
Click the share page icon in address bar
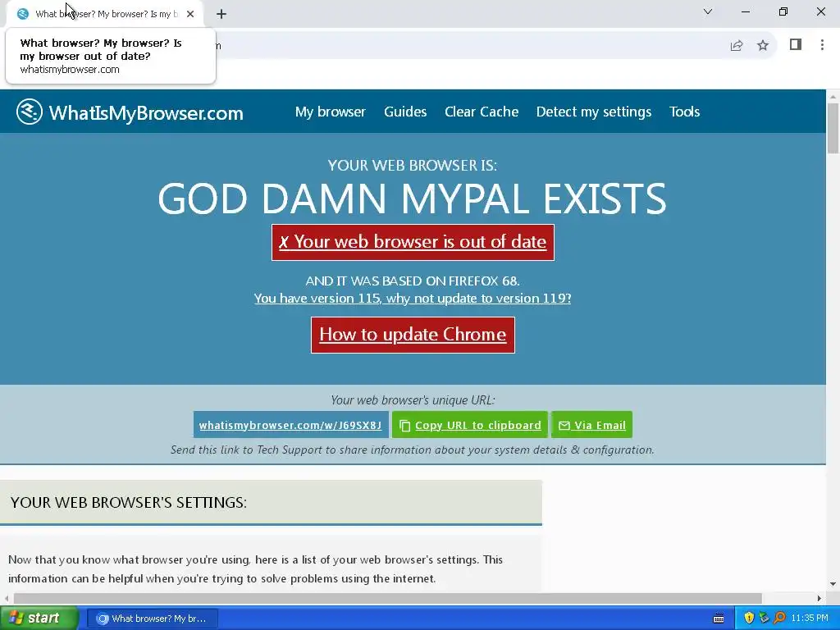pos(737,46)
